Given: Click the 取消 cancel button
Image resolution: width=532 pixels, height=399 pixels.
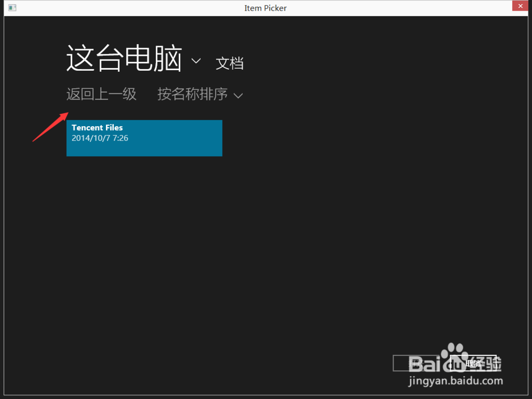Looking at the screenshot, I should pos(473,363).
